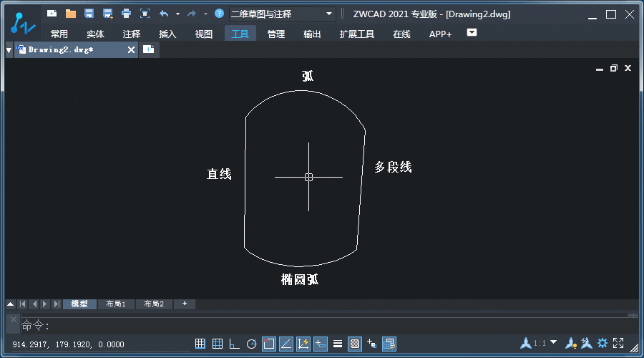Click the Save icon in quick access toolbar
644x358 pixels.
click(89, 14)
